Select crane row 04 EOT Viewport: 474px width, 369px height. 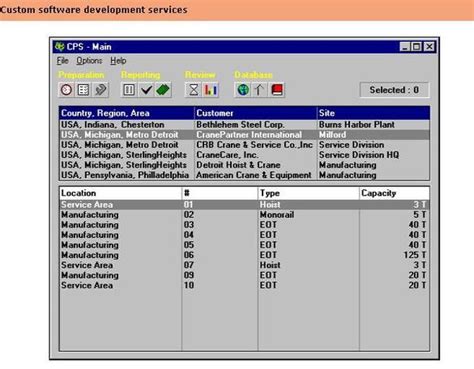(245, 235)
